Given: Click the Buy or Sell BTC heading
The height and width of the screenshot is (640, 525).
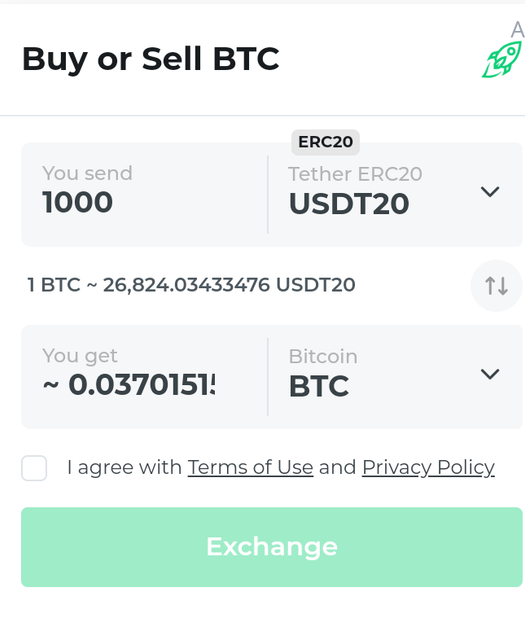Looking at the screenshot, I should (151, 59).
